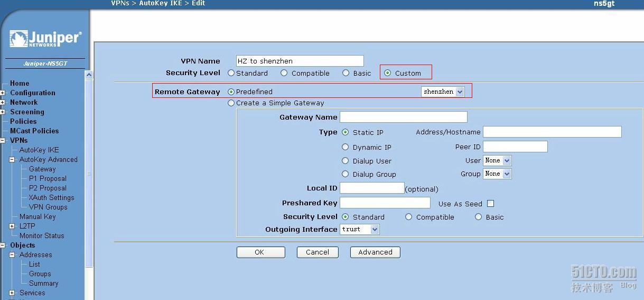This screenshot has height=300, width=644.
Task: Open Monitor Status tree item
Action: [x=42, y=235]
